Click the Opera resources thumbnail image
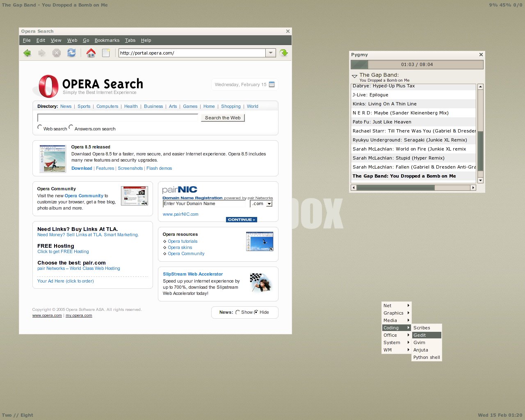Viewport: 525px width, 420px height. coord(260,241)
